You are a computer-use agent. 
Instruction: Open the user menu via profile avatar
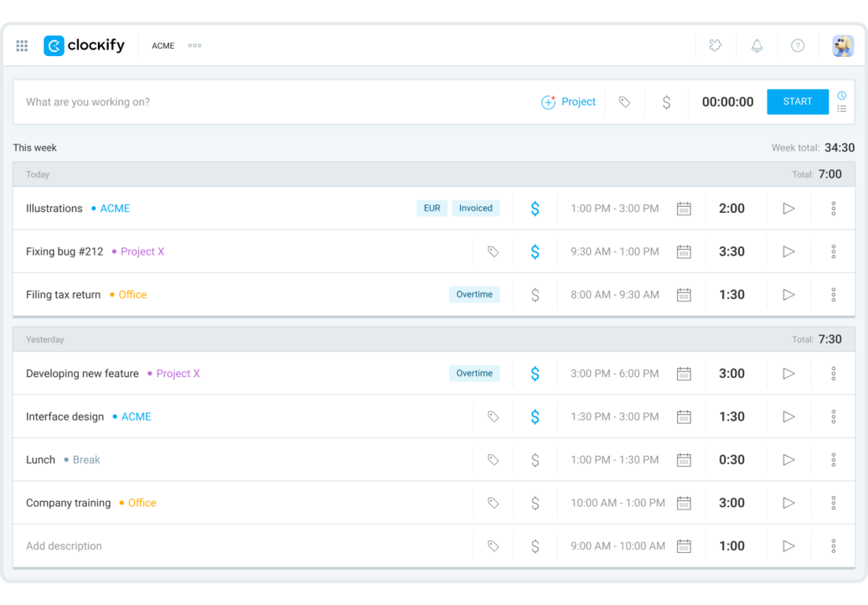pos(843,45)
